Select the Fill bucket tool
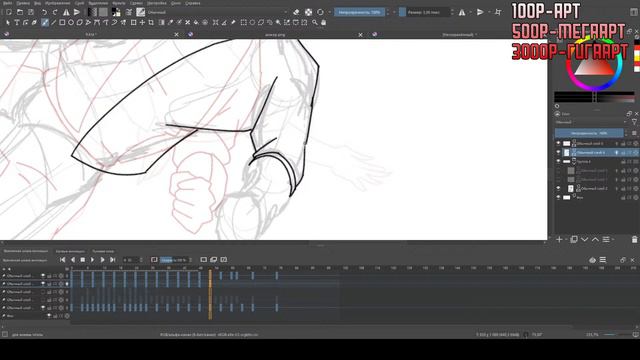 point(196,22)
